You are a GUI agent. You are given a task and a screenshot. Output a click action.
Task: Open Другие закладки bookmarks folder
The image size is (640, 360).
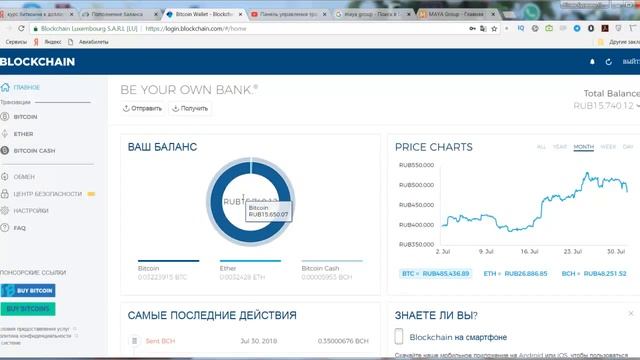(x=619, y=42)
